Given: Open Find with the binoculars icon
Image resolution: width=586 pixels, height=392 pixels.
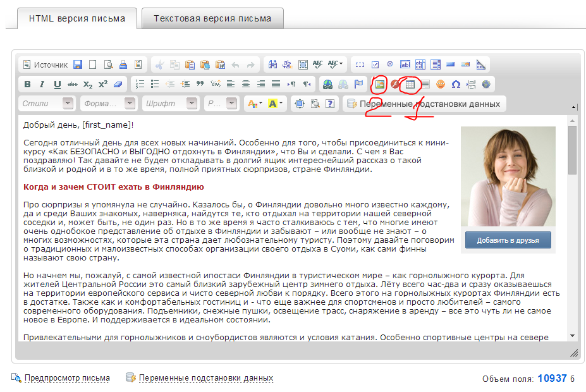Looking at the screenshot, I should 272,64.
